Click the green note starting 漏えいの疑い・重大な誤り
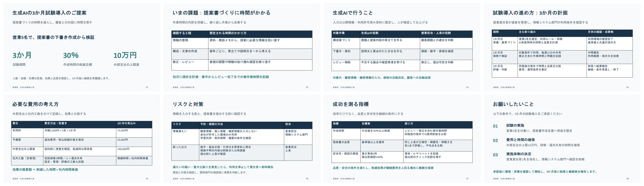This screenshot has height=186, width=644. (223, 167)
